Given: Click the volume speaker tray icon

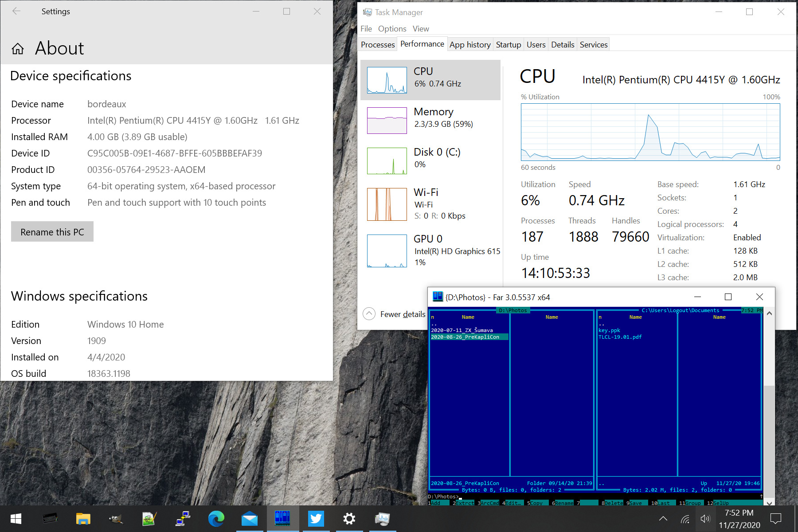Looking at the screenshot, I should (x=705, y=519).
